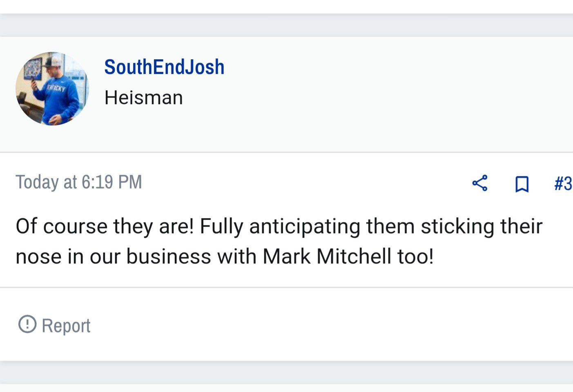
Task: Click the gray divider below Report row
Action: 286,372
